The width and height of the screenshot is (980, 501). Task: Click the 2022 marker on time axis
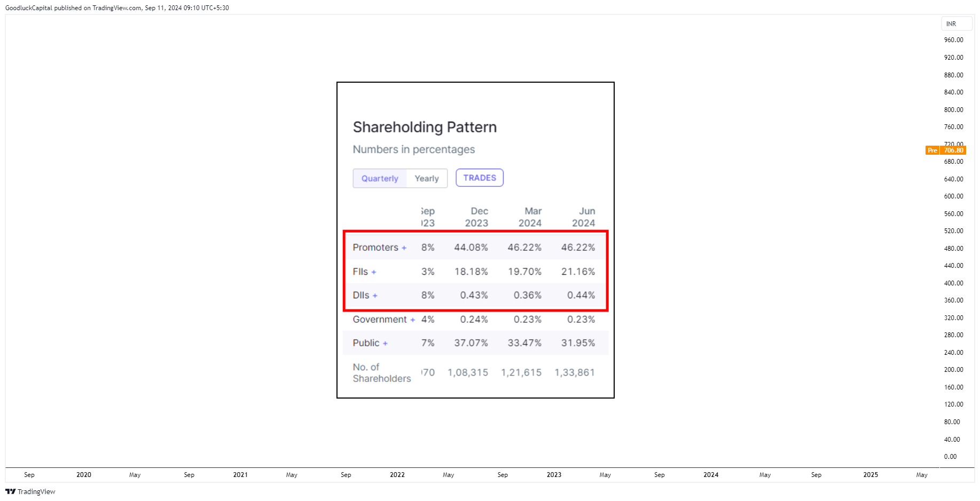(397, 475)
